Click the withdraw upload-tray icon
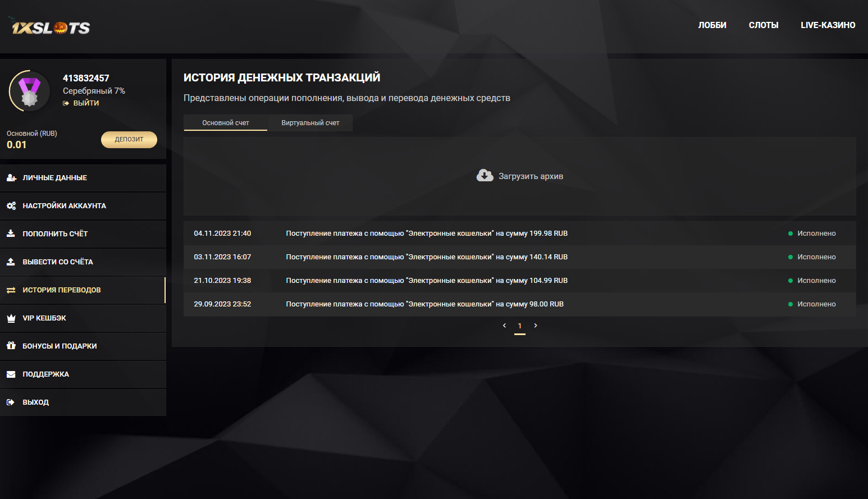Viewport: 868px width, 499px height. coord(11,262)
